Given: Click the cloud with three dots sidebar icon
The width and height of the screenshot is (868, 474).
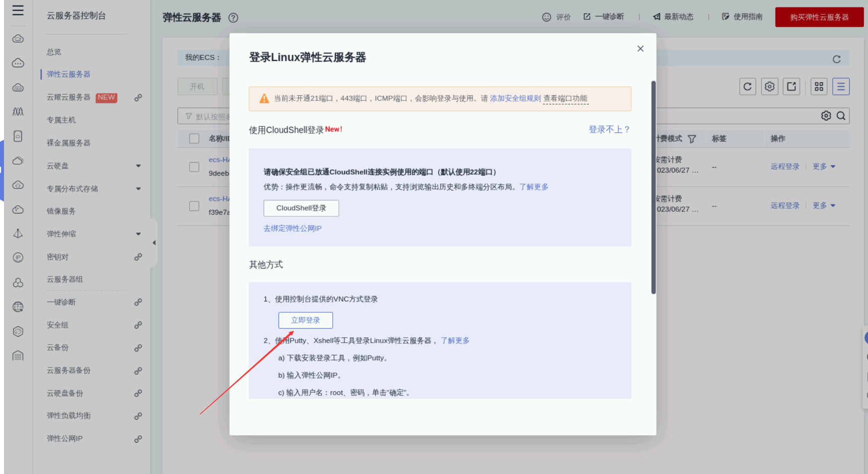Looking at the screenshot, I should click(x=18, y=63).
